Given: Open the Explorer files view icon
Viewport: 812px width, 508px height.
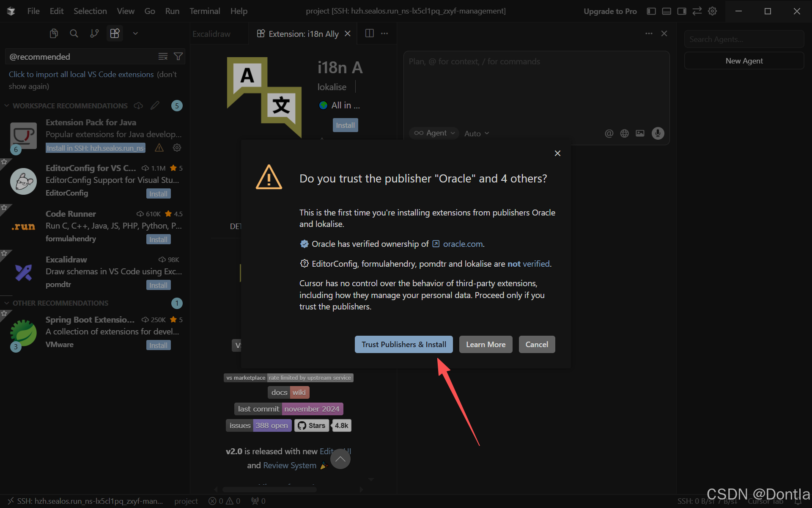Looking at the screenshot, I should (54, 33).
